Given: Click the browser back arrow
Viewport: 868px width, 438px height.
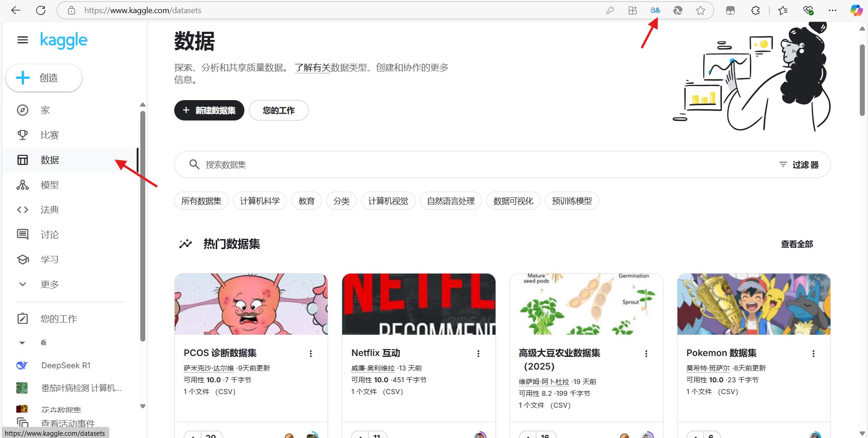Looking at the screenshot, I should (x=16, y=10).
